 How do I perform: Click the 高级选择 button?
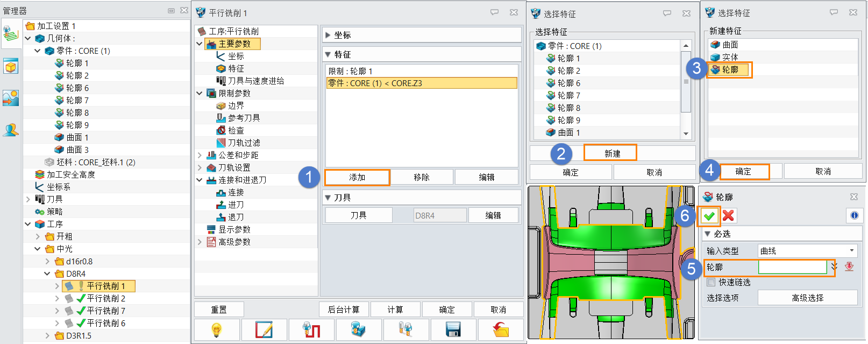pyautogui.click(x=807, y=298)
